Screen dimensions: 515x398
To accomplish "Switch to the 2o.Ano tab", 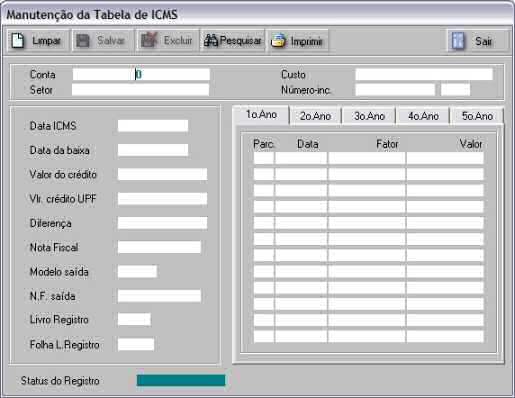I will click(x=315, y=116).
